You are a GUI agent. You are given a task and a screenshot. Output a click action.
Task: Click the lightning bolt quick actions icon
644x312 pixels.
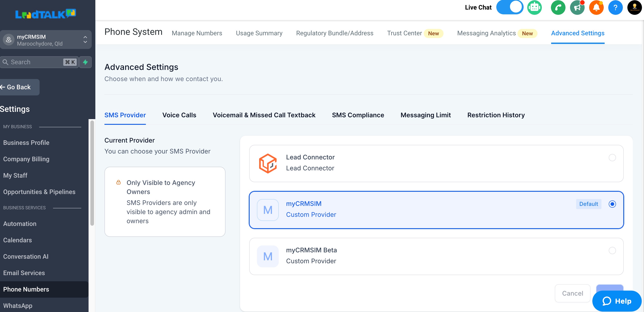(x=85, y=62)
